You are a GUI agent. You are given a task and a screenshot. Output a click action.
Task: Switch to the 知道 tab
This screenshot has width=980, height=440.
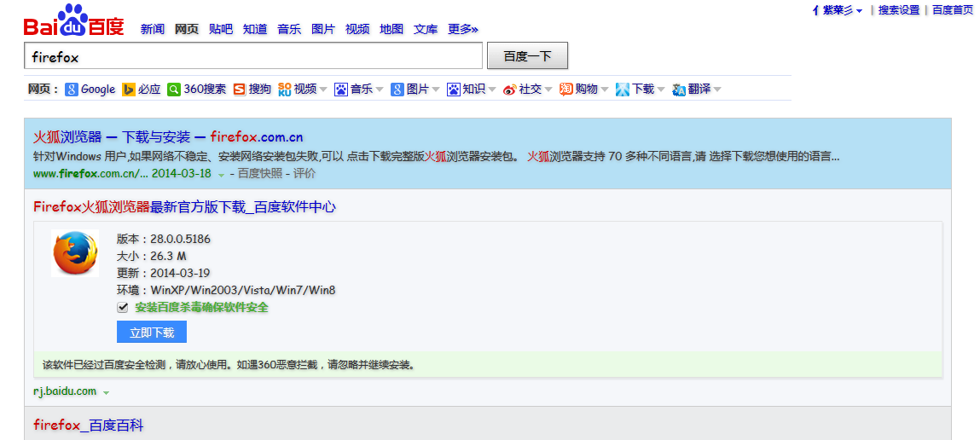pos(255,29)
